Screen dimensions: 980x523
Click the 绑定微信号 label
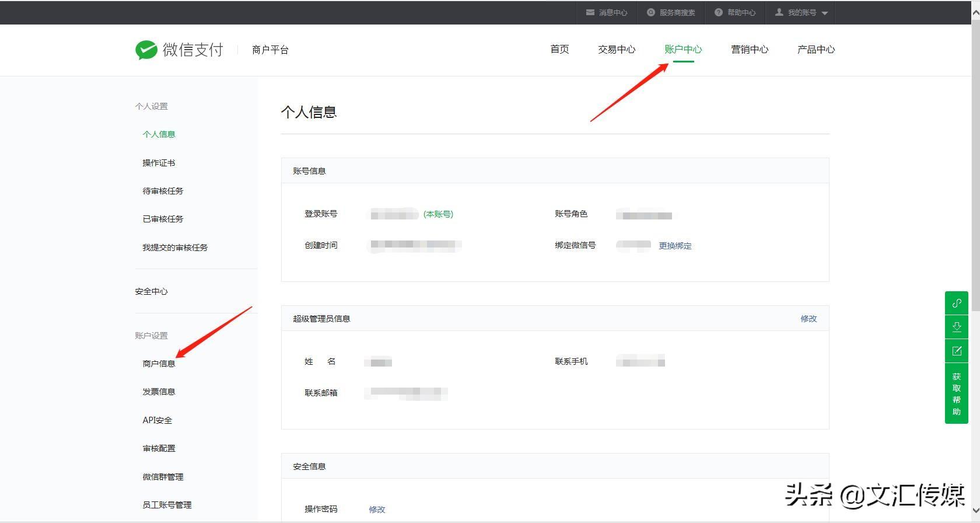[575, 245]
